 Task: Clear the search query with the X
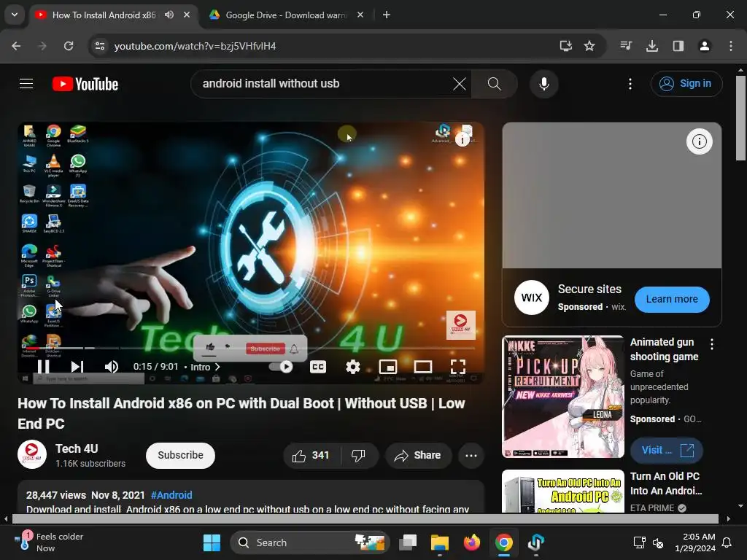[460, 84]
